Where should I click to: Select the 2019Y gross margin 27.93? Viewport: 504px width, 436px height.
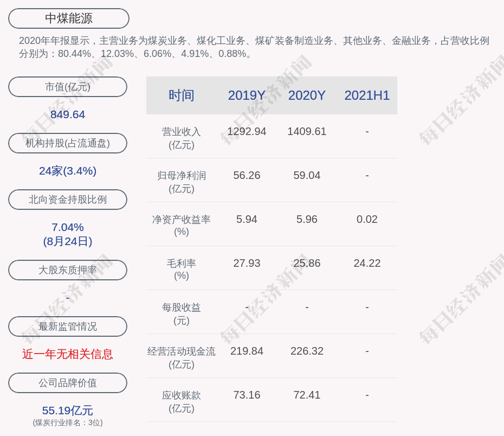pyautogui.click(x=247, y=264)
